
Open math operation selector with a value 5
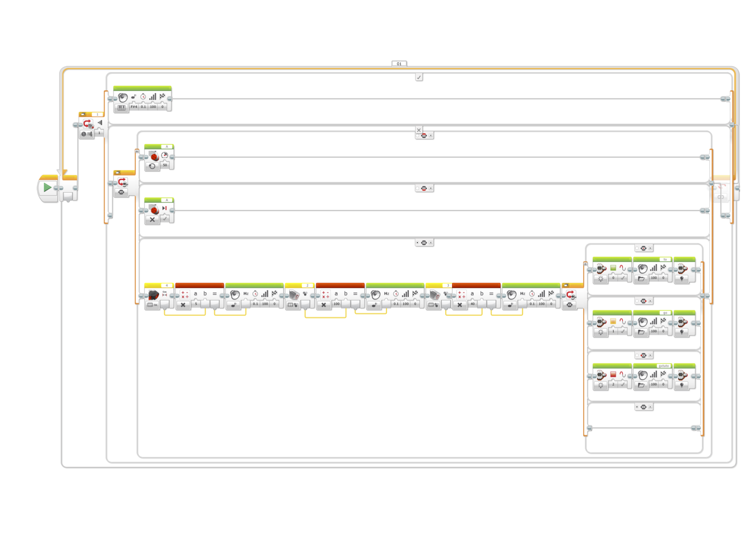183,305
